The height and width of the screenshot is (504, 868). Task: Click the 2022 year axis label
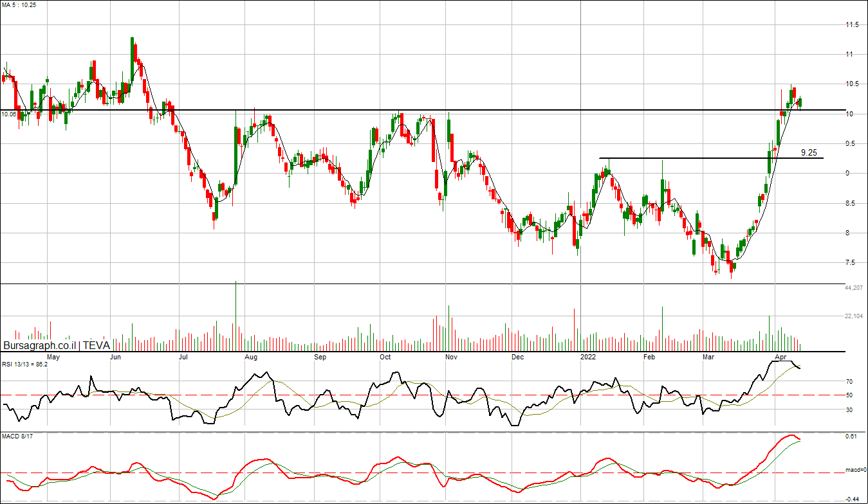[588, 356]
